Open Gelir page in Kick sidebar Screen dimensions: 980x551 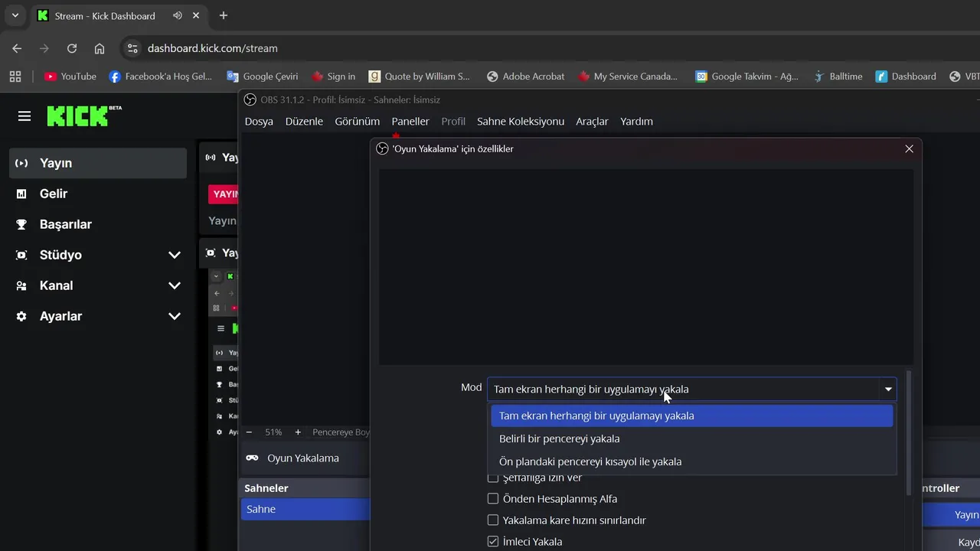coord(98,194)
